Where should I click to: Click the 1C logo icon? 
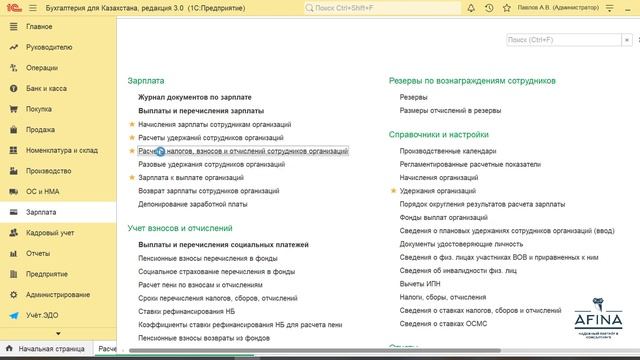pos(14,8)
